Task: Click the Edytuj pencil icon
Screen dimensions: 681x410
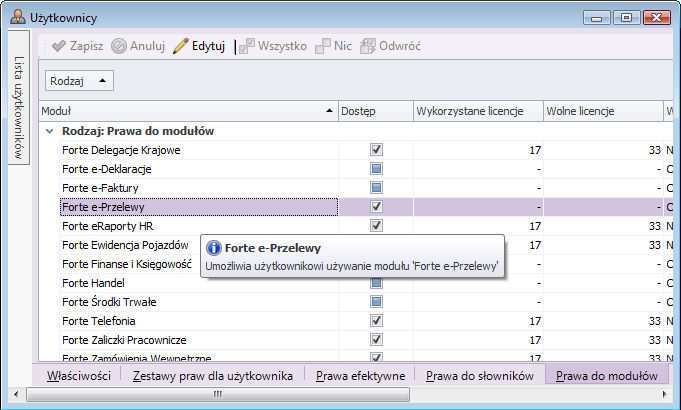Action: [x=181, y=46]
